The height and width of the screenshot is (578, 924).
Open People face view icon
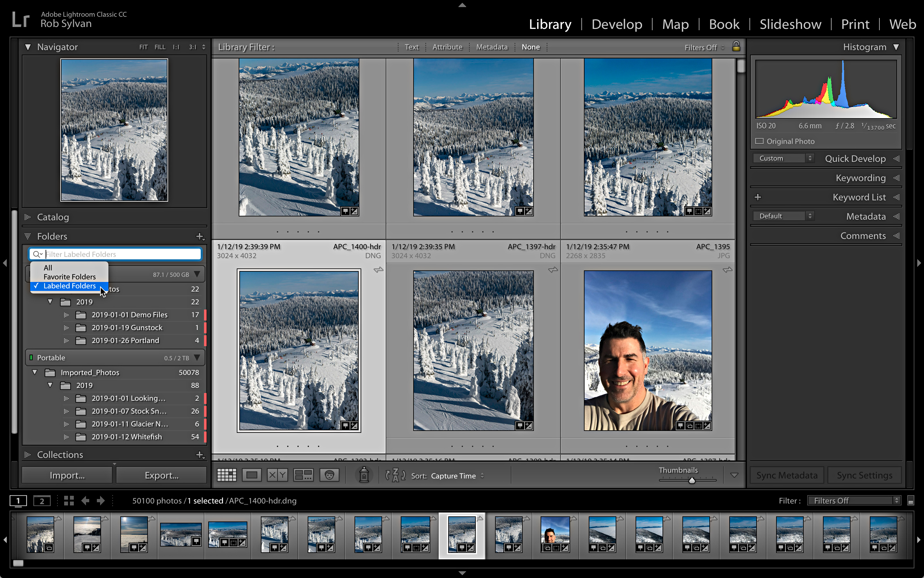[x=329, y=475]
